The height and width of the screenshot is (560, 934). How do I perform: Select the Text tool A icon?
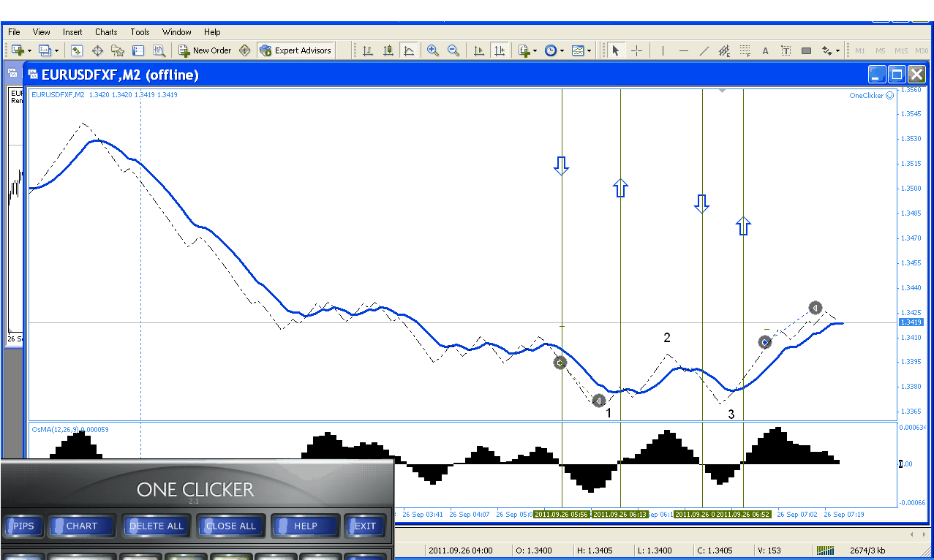click(x=765, y=50)
